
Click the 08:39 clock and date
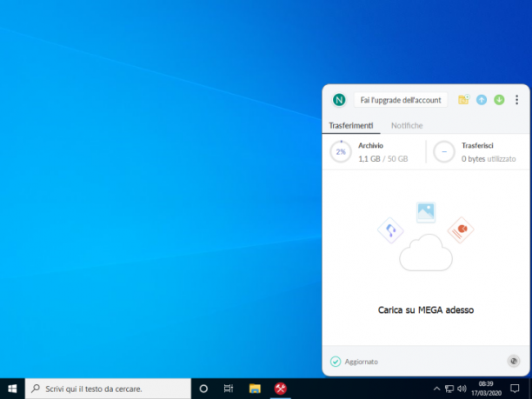(486, 389)
